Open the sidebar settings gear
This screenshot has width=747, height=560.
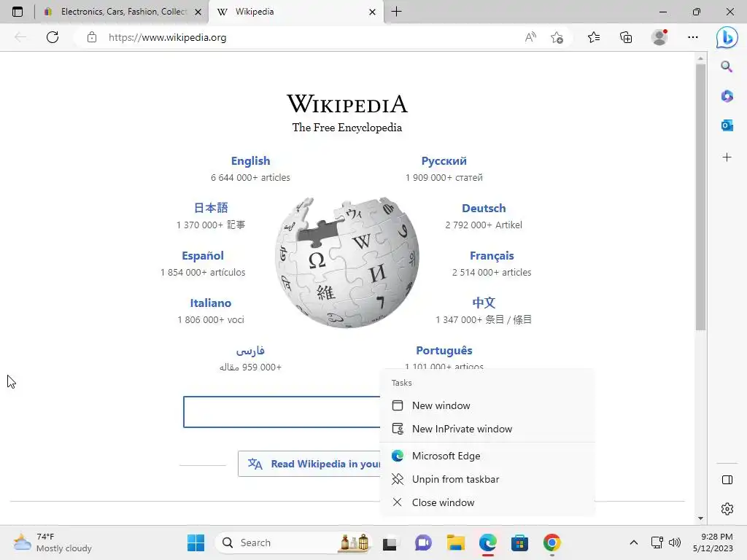(x=727, y=509)
